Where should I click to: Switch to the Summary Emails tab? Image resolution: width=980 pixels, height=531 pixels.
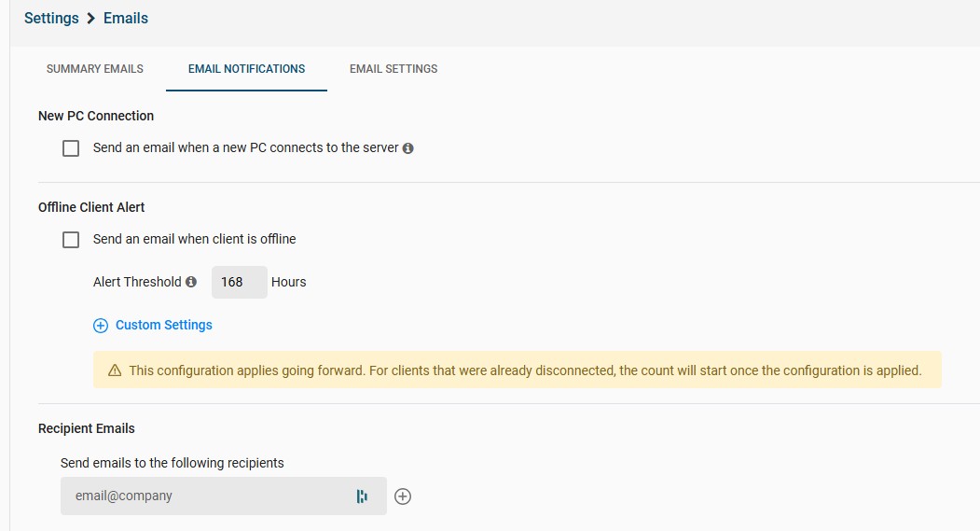(95, 69)
